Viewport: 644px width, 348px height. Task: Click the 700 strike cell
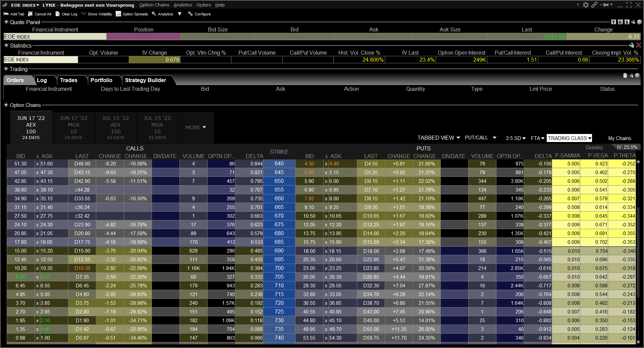coord(279,268)
